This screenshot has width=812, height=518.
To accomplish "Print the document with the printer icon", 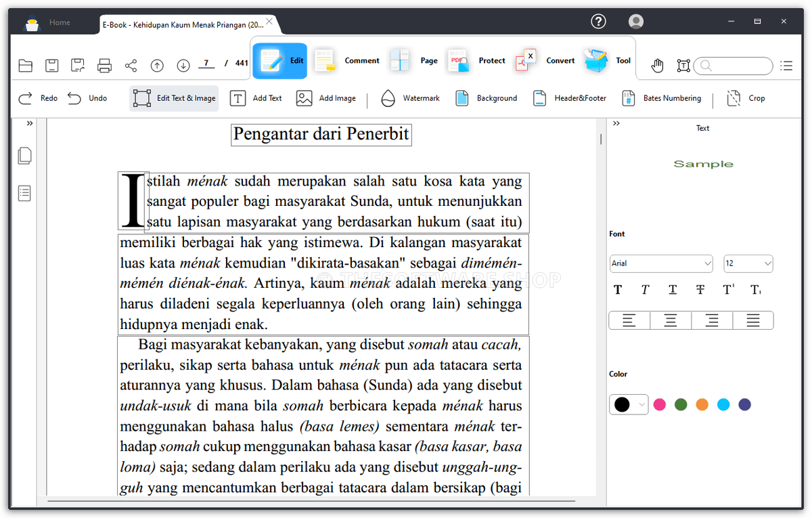I will [x=104, y=66].
